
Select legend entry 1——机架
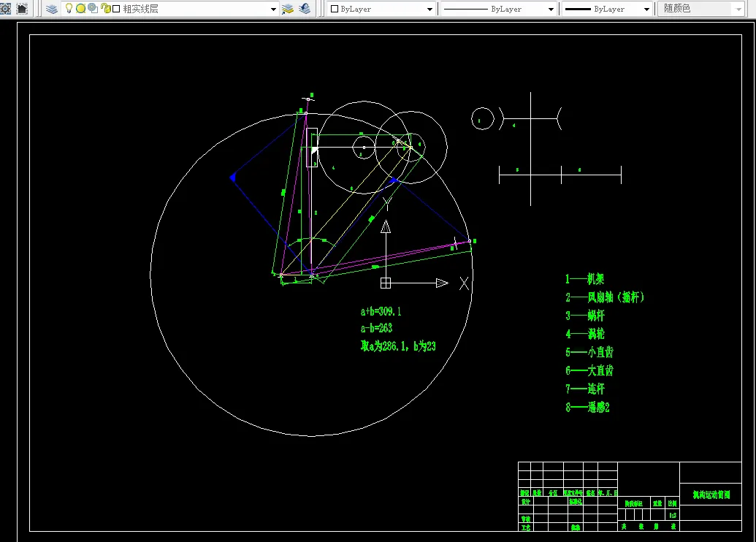tap(585, 279)
